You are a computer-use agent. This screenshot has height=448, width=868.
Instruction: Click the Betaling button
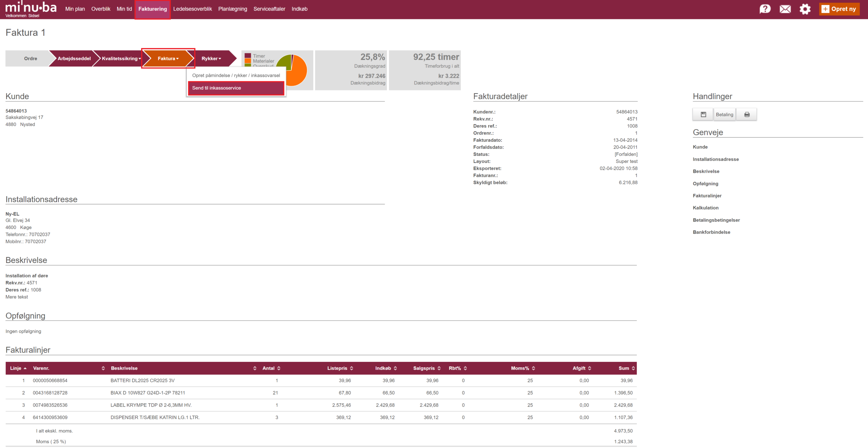[x=725, y=115]
